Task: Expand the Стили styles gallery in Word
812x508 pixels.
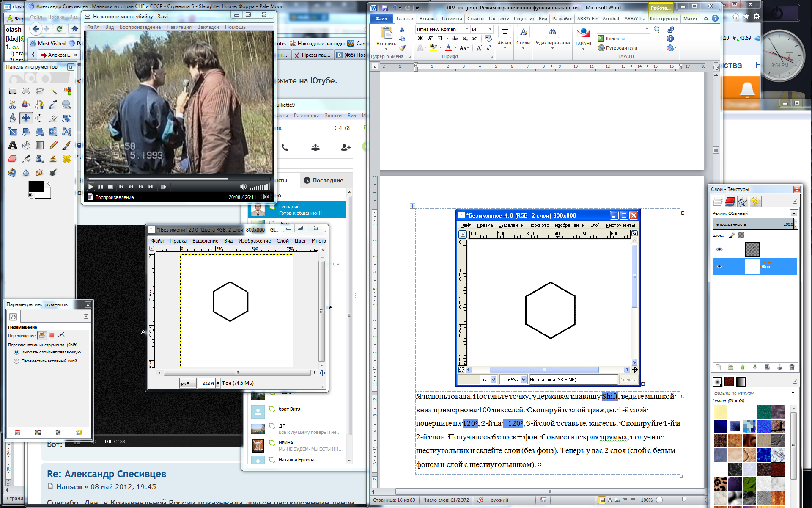Action: (x=523, y=38)
